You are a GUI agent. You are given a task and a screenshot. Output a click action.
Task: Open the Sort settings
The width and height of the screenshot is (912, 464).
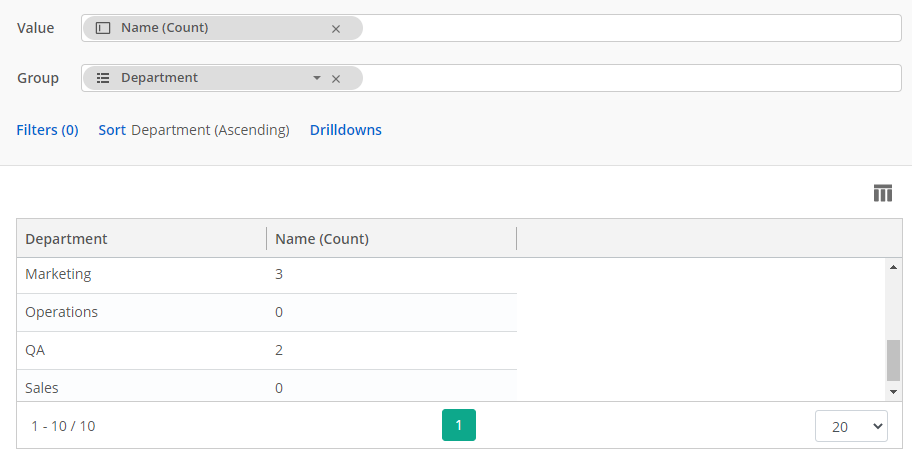pyautogui.click(x=112, y=130)
